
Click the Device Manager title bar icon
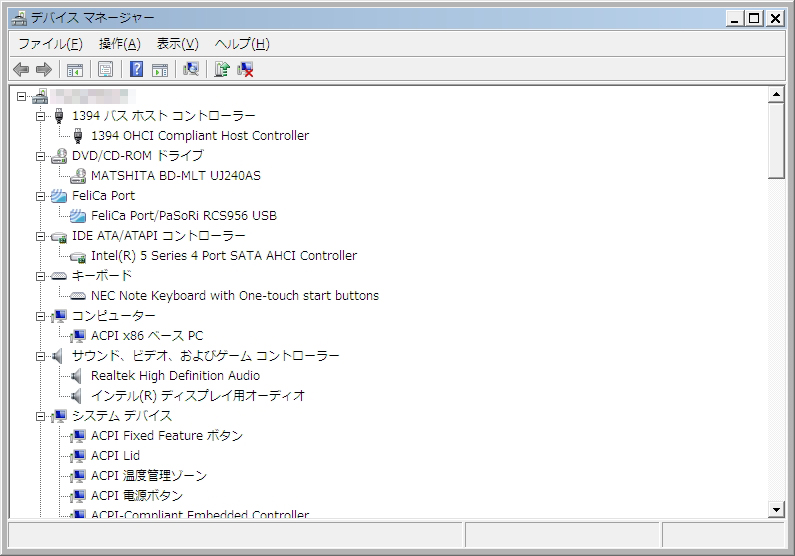(19, 18)
